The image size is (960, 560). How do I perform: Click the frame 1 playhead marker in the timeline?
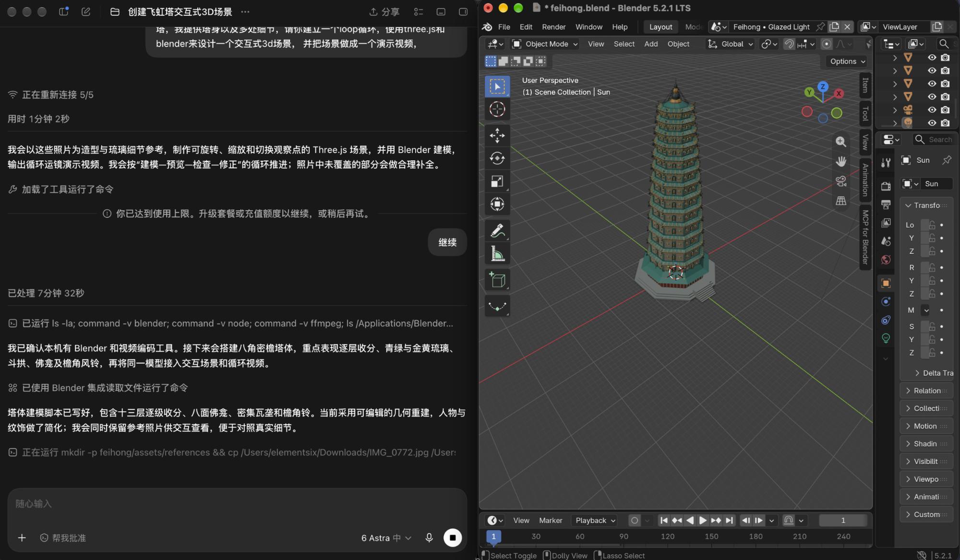click(x=493, y=536)
